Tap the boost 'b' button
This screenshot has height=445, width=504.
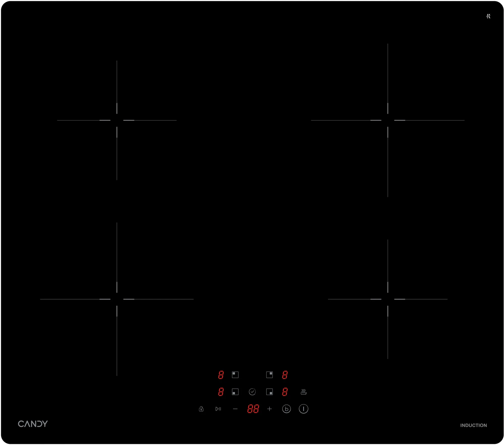coord(286,409)
